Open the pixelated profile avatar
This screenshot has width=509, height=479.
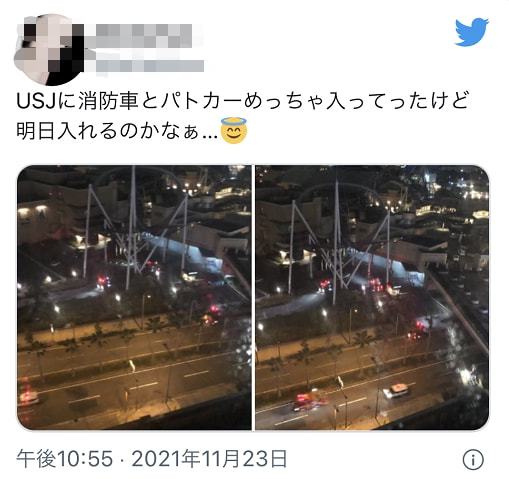pos(48,49)
